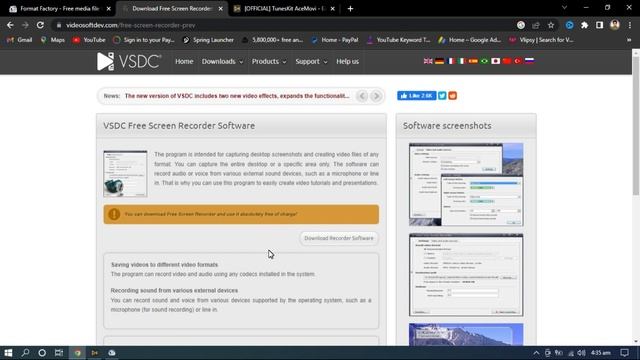This screenshot has width=640, height=360.
Task: Click the taskbar clock 4:35 am
Action: point(601,353)
